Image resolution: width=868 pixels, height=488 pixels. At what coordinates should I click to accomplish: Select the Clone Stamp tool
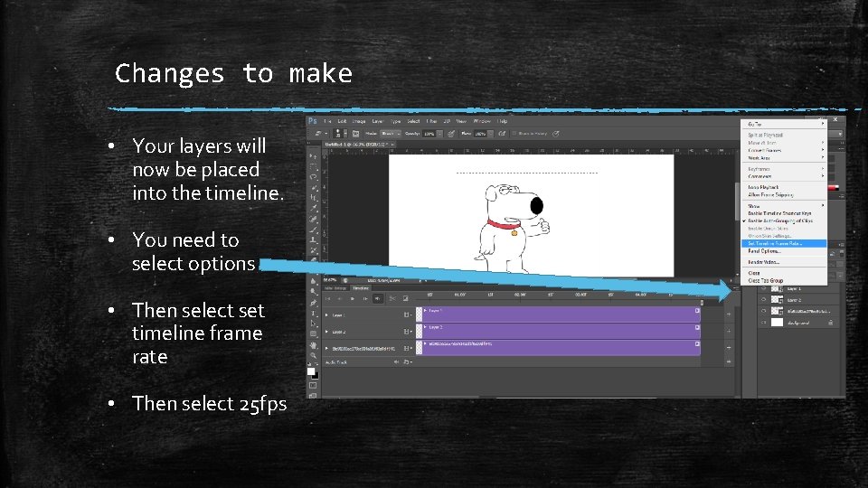(x=314, y=239)
